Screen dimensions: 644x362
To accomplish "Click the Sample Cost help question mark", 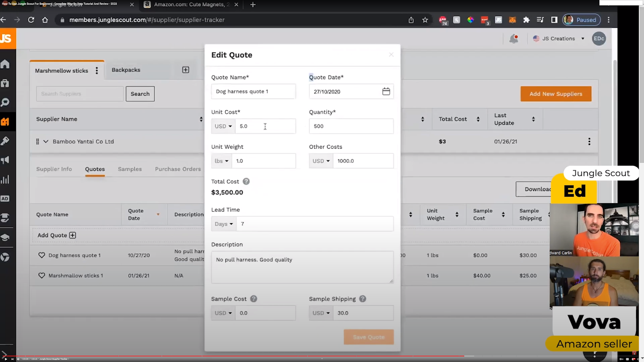I will pos(254,299).
